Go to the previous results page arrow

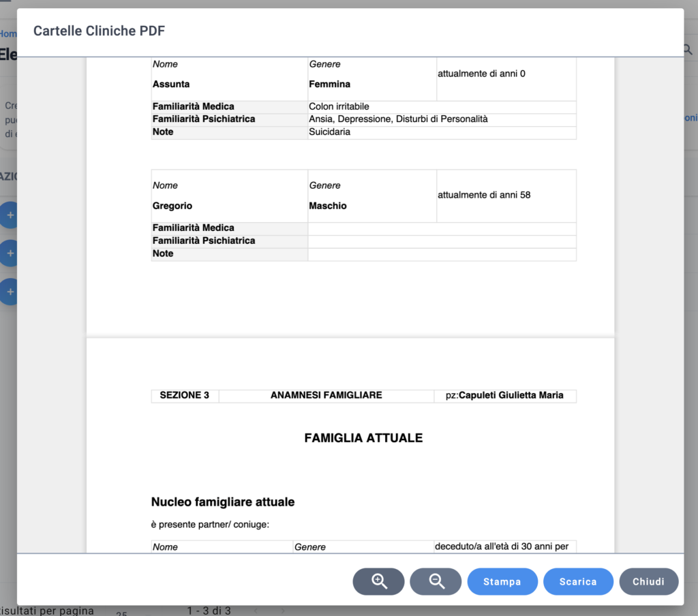tap(256, 611)
